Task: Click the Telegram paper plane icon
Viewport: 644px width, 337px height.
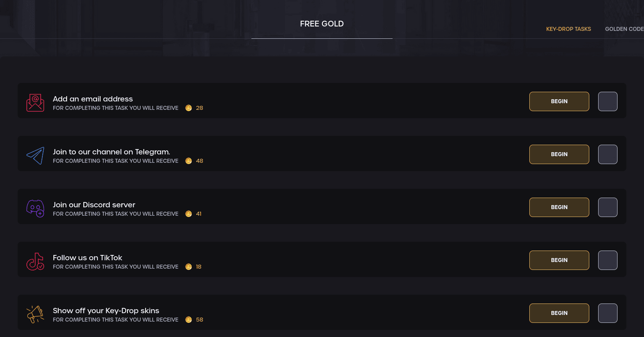Action: pos(35,156)
